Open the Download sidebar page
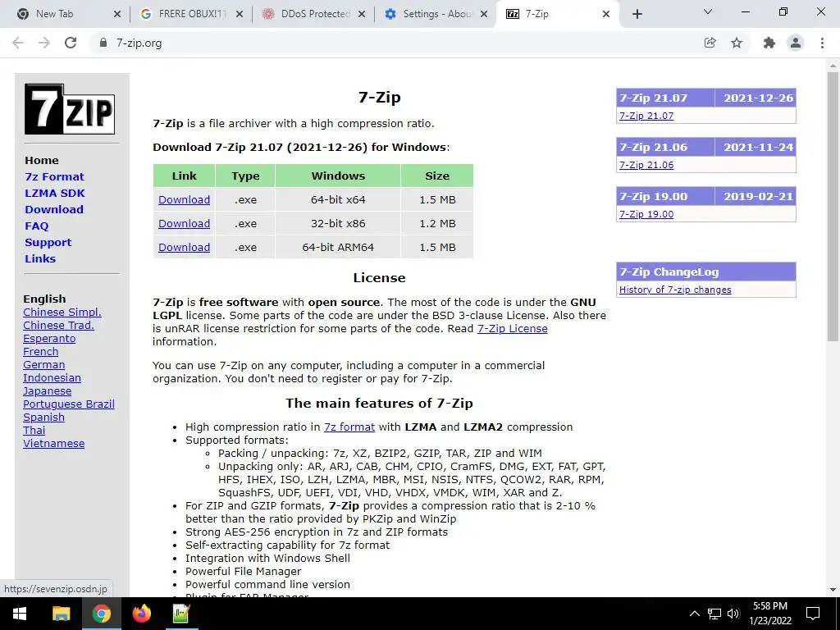840x630 pixels. click(x=54, y=209)
